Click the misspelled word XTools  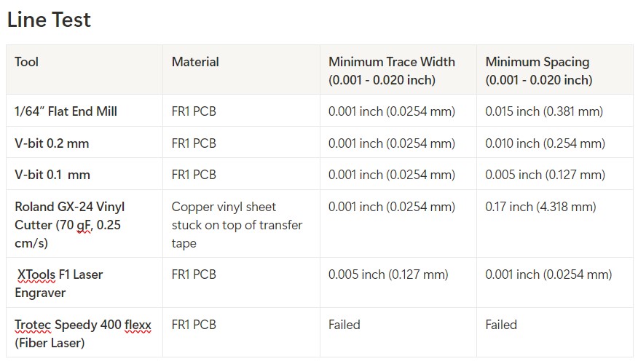(x=36, y=274)
